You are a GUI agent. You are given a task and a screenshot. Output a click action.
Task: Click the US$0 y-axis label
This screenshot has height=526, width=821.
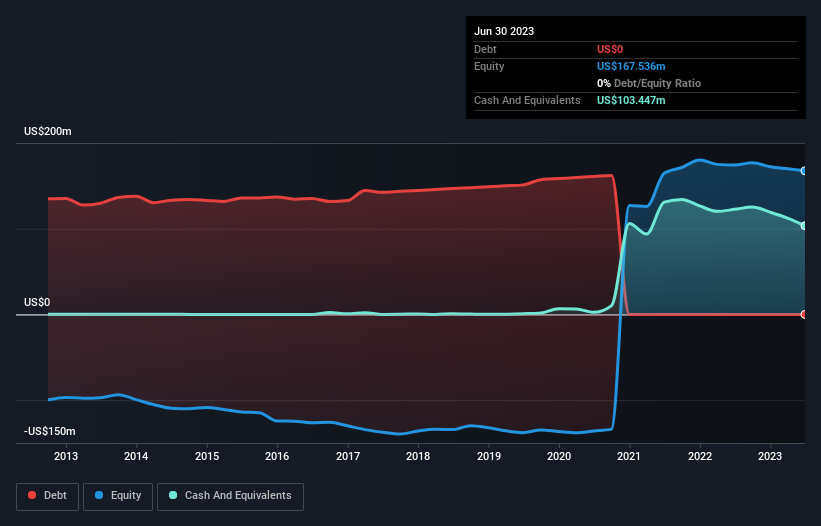pyautogui.click(x=37, y=302)
